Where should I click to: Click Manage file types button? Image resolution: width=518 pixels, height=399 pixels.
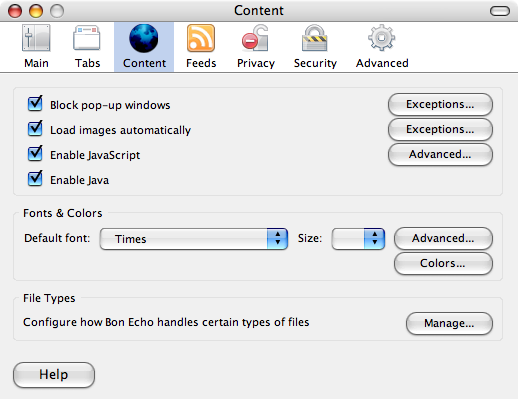(449, 323)
